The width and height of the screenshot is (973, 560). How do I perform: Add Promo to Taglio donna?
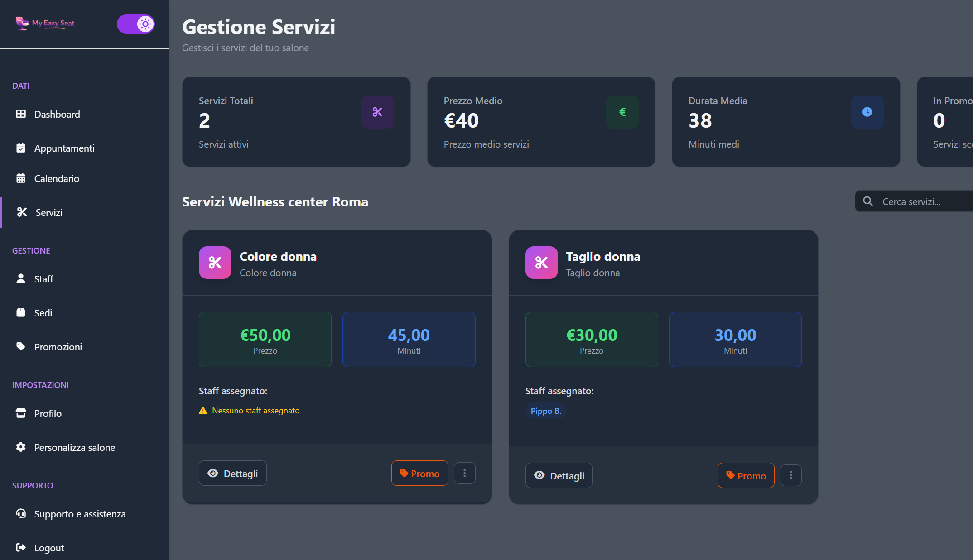click(746, 476)
